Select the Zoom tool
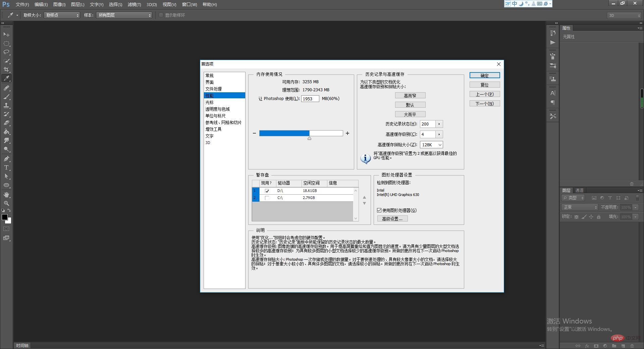This screenshot has height=349, width=644. pos(6,203)
